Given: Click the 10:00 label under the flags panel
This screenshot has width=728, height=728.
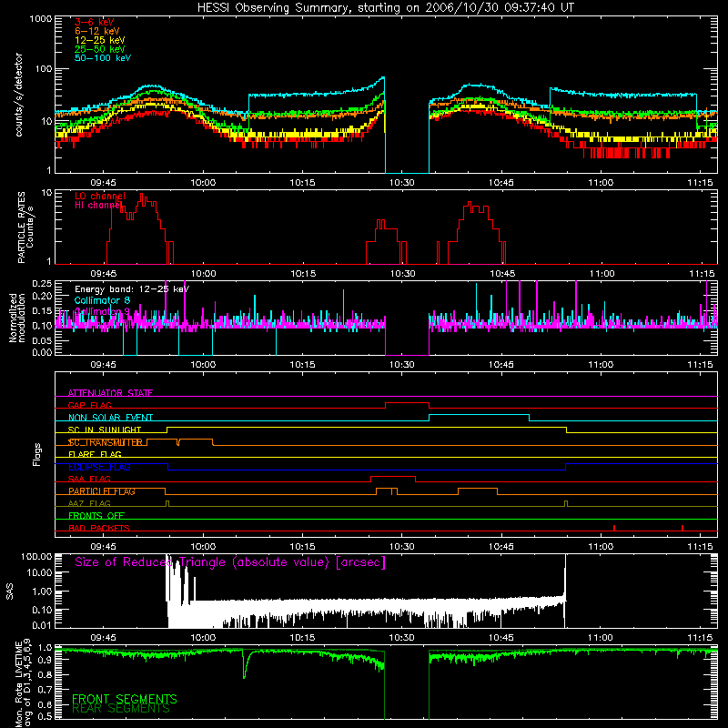Looking at the screenshot, I should click(x=203, y=547).
